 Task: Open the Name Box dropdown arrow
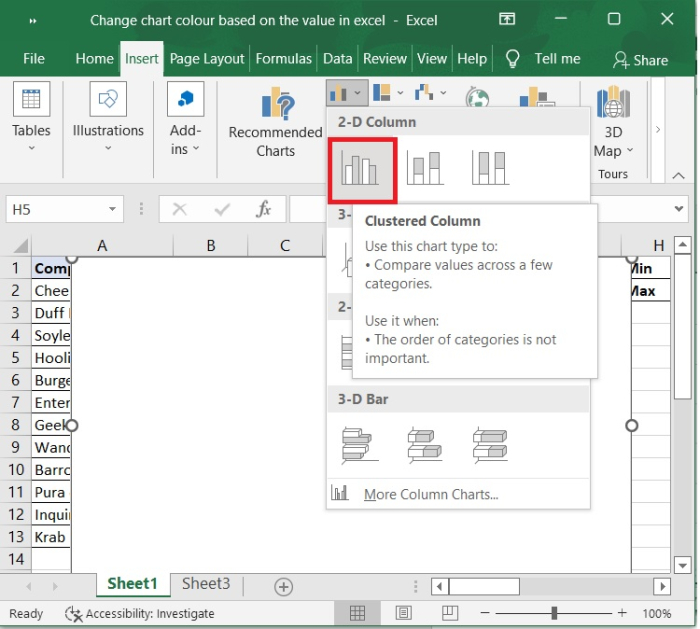coord(113,210)
